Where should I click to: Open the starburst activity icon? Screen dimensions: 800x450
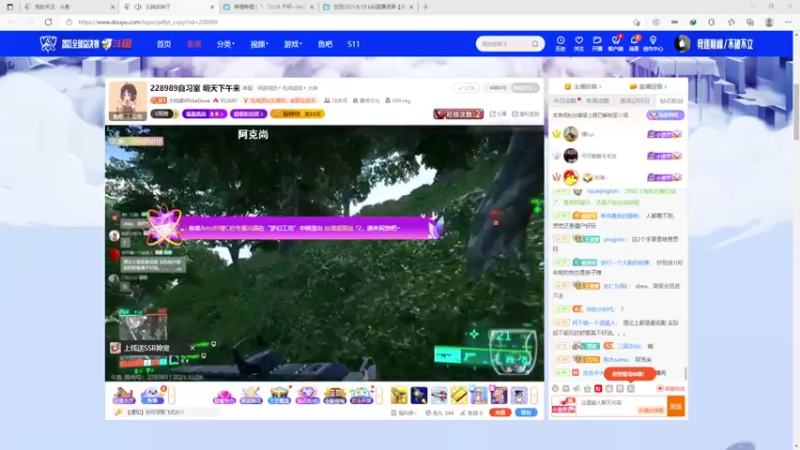[x=251, y=395]
